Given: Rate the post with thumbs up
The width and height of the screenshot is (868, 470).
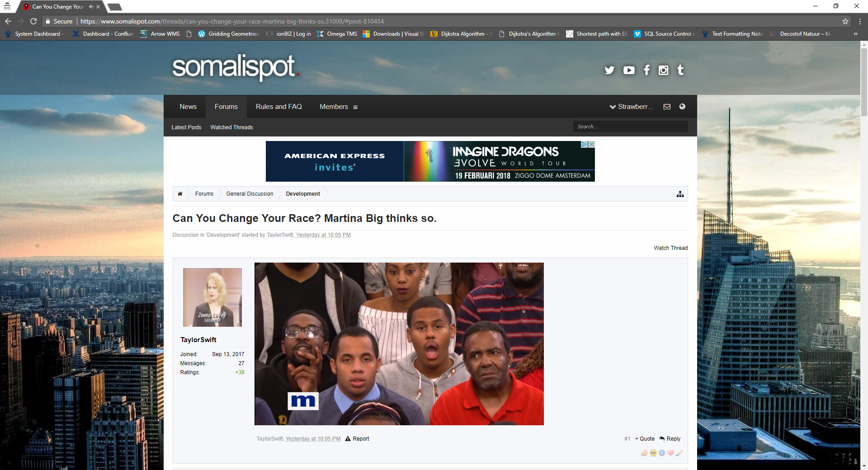Looking at the screenshot, I should [644, 453].
